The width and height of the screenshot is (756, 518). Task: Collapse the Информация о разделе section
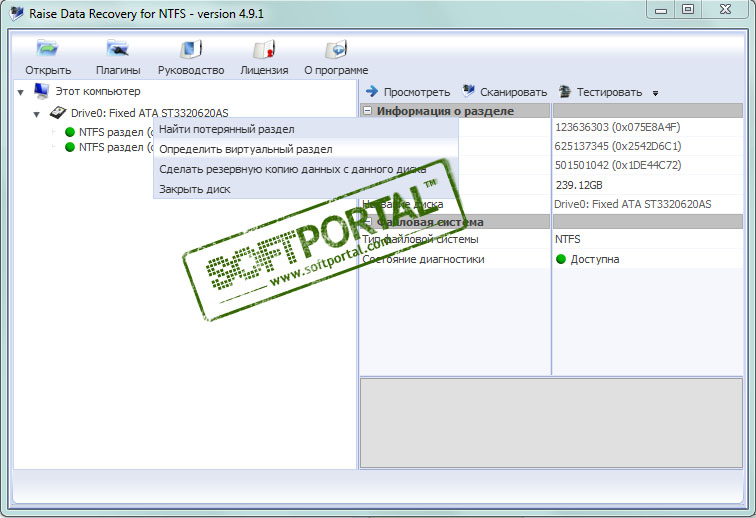pos(367,111)
